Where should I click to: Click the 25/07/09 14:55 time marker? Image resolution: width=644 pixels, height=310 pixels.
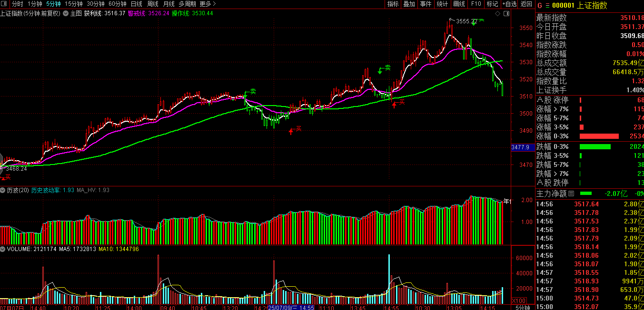click(x=291, y=307)
